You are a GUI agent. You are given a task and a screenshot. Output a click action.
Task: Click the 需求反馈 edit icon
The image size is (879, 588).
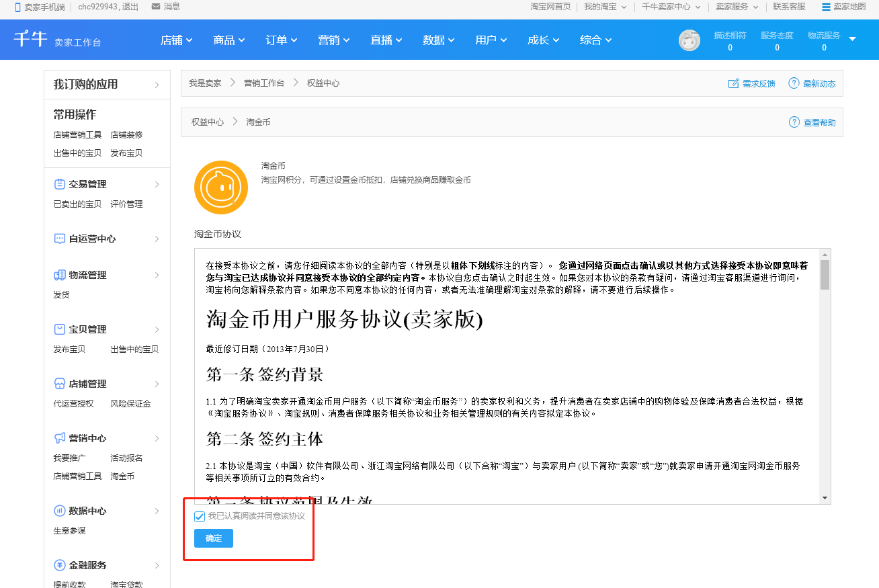pos(734,83)
